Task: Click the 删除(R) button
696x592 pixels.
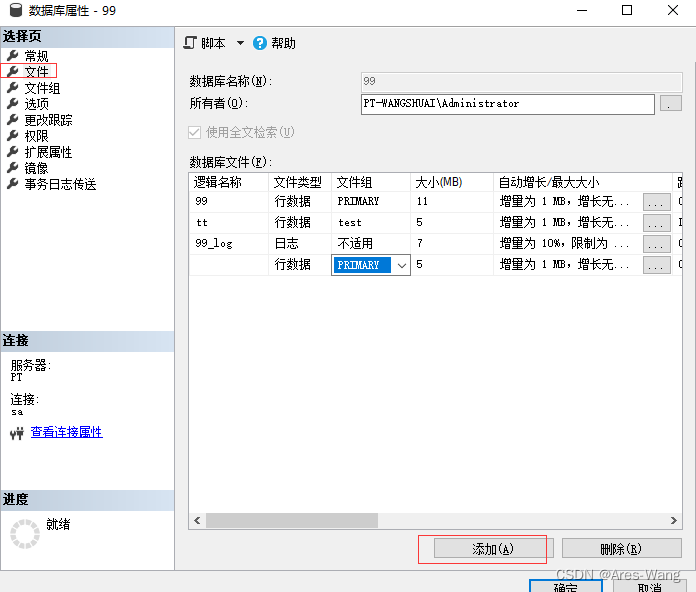Action: point(621,549)
